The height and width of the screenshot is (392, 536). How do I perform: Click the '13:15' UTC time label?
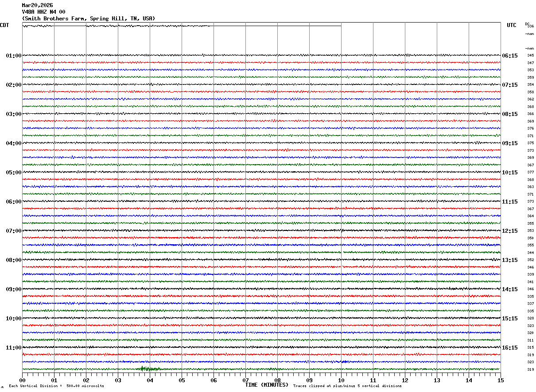click(x=510, y=260)
